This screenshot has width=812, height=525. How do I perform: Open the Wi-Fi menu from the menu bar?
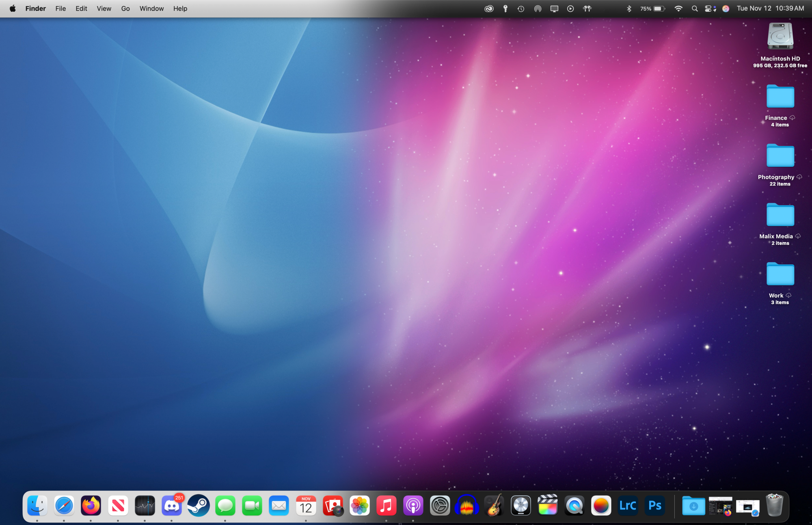tap(678, 8)
